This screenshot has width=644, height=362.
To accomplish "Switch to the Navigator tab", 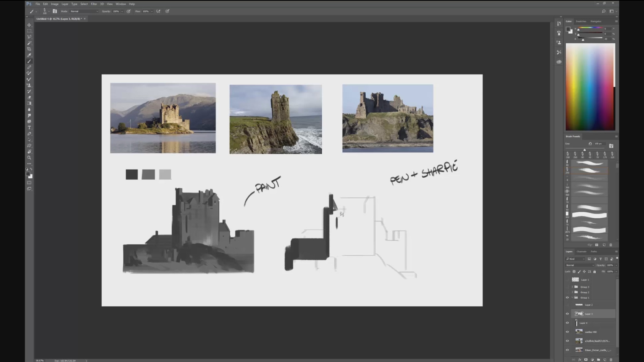I will coord(596,21).
